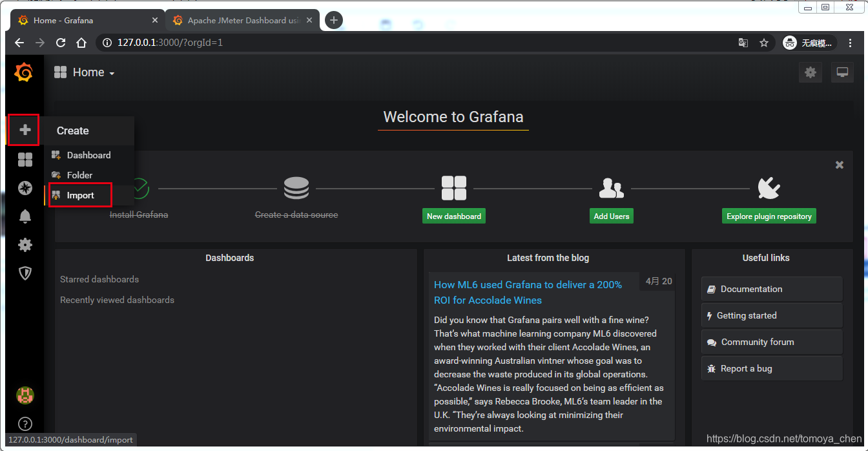Open the Alerting bell icon

tap(25, 216)
